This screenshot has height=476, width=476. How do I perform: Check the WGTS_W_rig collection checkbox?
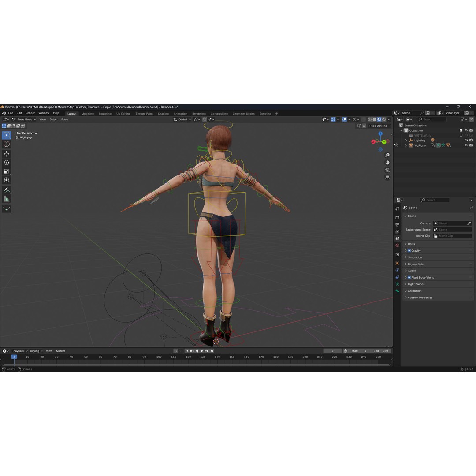point(461,135)
